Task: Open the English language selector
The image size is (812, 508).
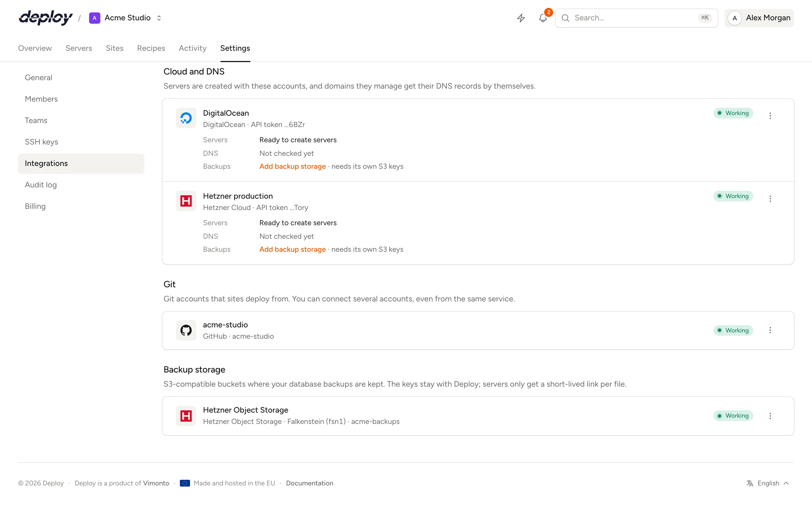Action: (x=768, y=483)
